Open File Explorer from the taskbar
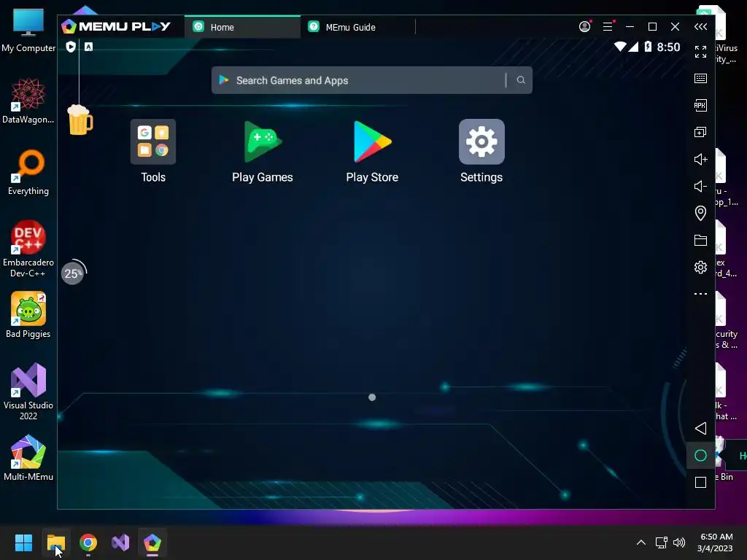The image size is (747, 560). pyautogui.click(x=55, y=542)
